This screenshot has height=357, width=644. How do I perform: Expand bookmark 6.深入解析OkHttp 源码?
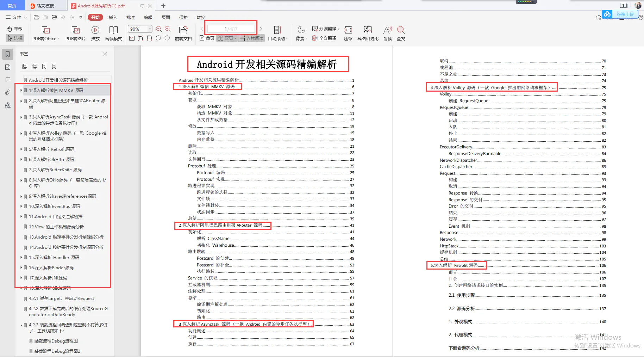21,160
